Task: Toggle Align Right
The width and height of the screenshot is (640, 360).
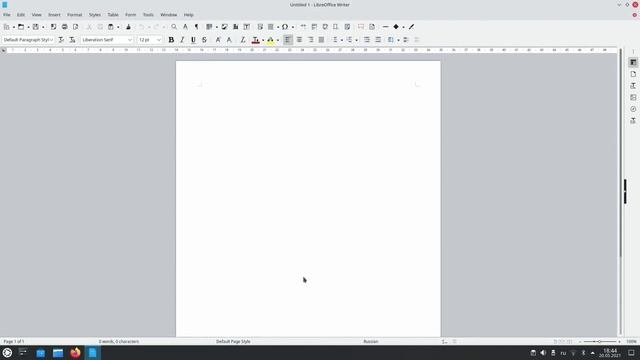Action: pyautogui.click(x=310, y=40)
